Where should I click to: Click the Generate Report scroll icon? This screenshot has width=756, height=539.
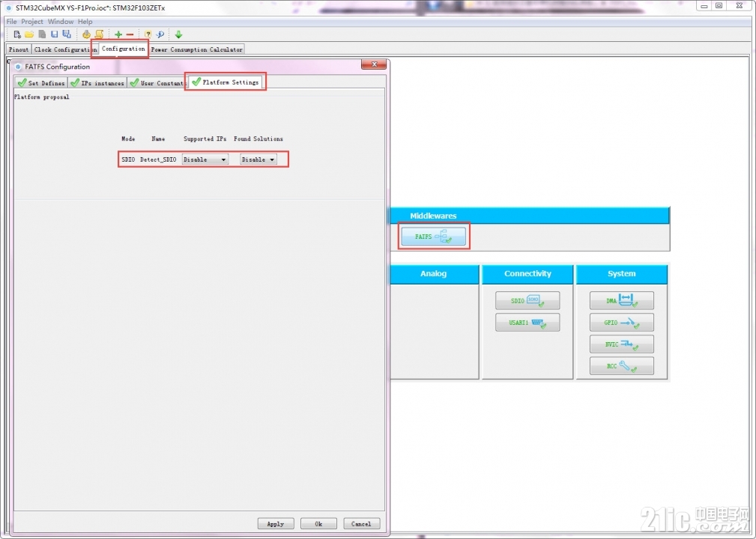click(99, 34)
